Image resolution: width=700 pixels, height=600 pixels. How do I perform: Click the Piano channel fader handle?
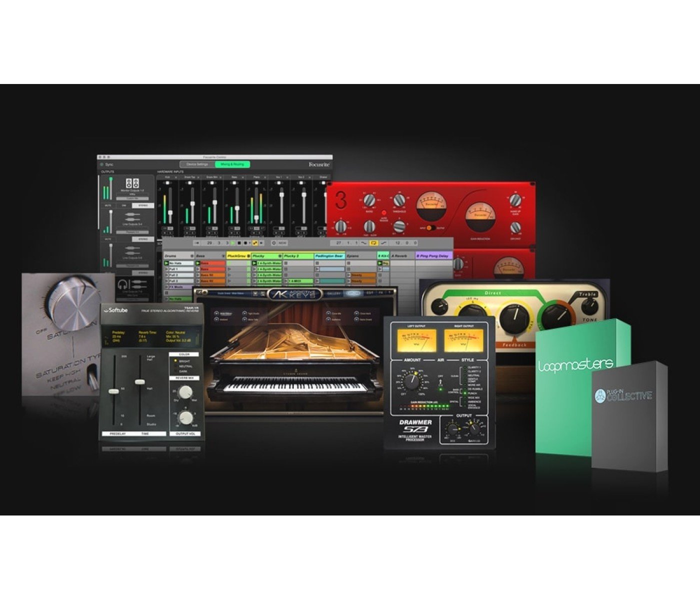click(x=256, y=218)
